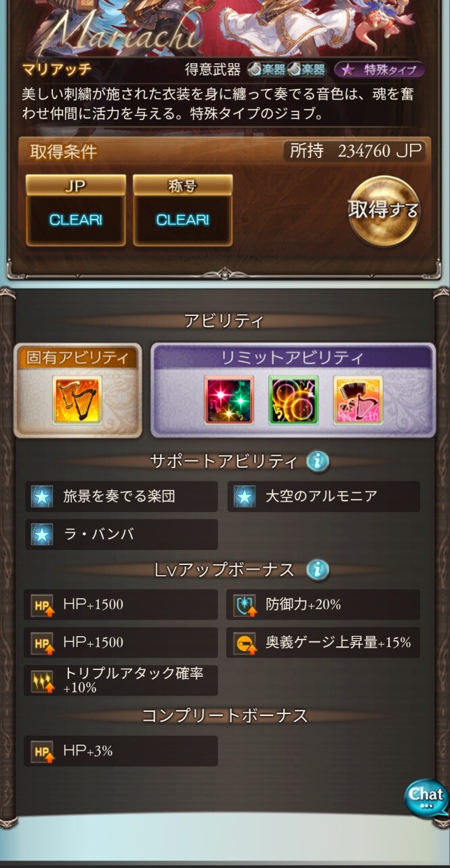Tap the 特殊タイプ star badge
Viewport: 450px width, 868px height.
coord(380,70)
